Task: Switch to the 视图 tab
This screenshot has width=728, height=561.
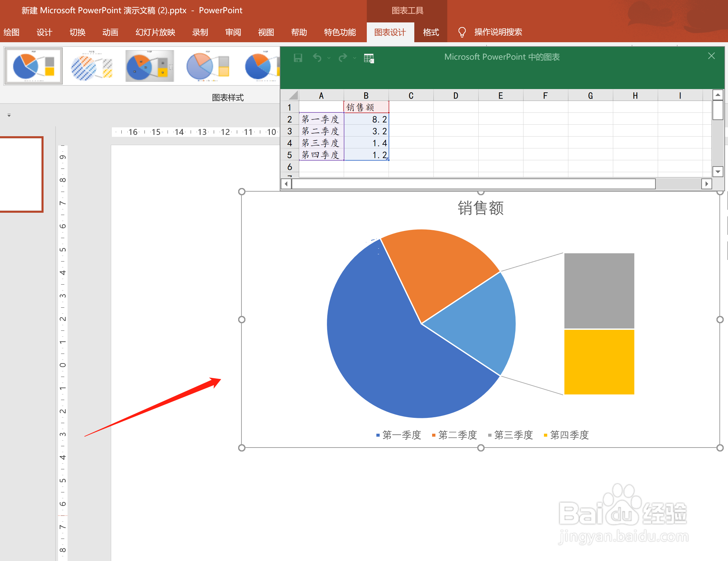Action: [x=266, y=32]
